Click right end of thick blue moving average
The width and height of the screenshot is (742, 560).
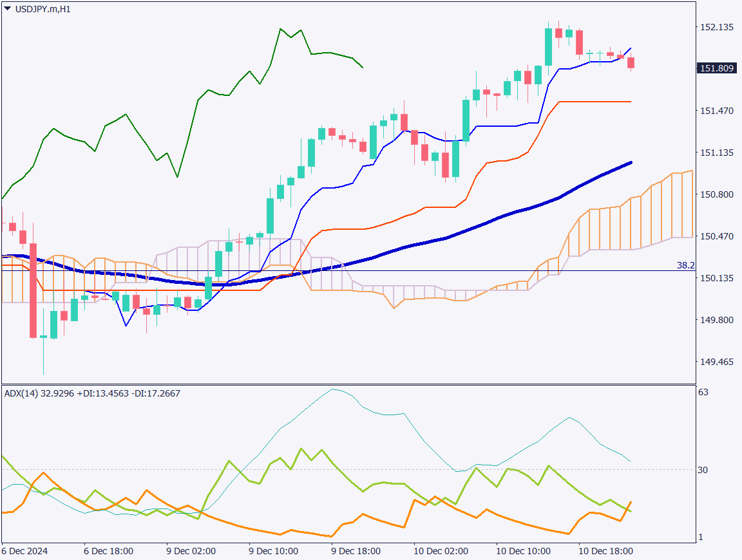pyautogui.click(x=629, y=163)
